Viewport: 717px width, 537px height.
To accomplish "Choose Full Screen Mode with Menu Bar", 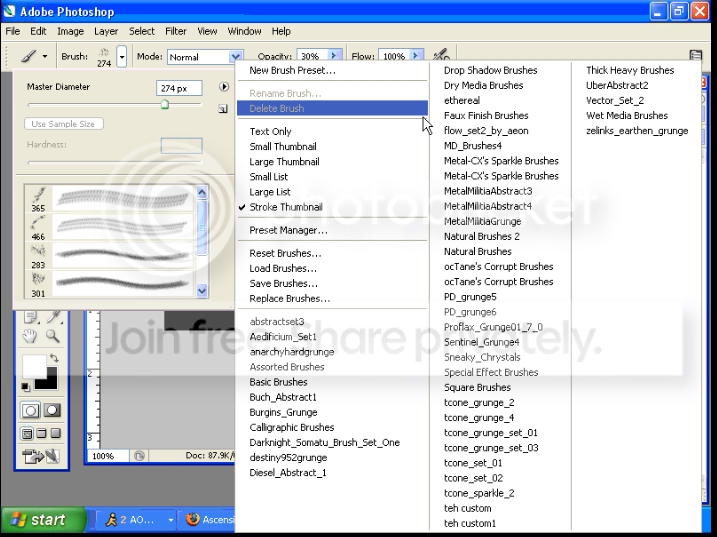I will pyautogui.click(x=42, y=433).
